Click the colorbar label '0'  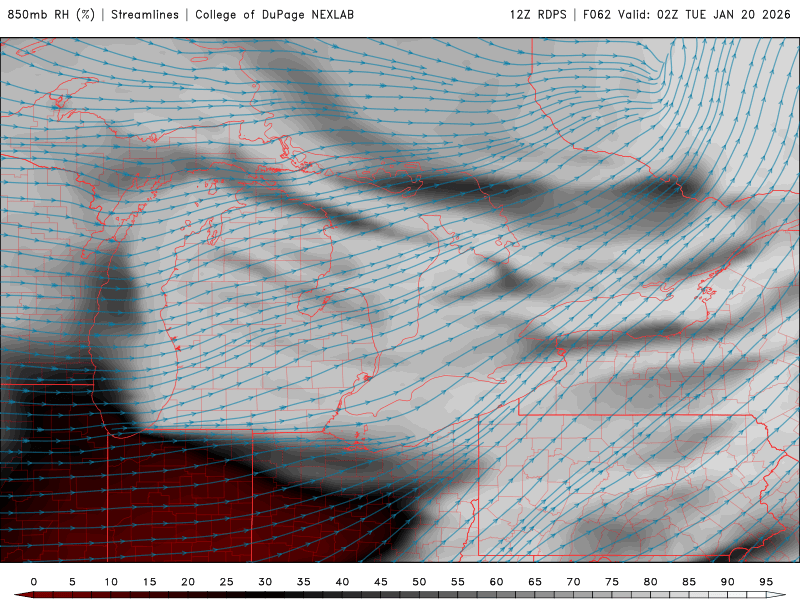34,582
